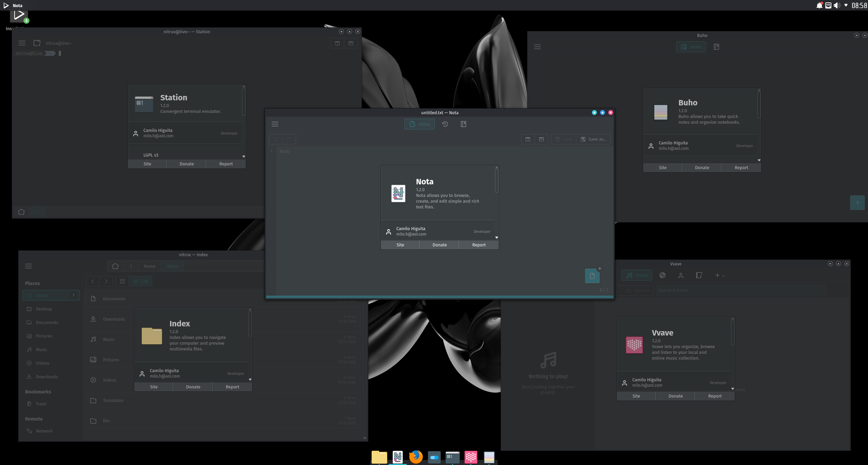Viewport: 868px width, 465px height.
Task: Click Donate in the Station about dialog
Action: point(186,164)
